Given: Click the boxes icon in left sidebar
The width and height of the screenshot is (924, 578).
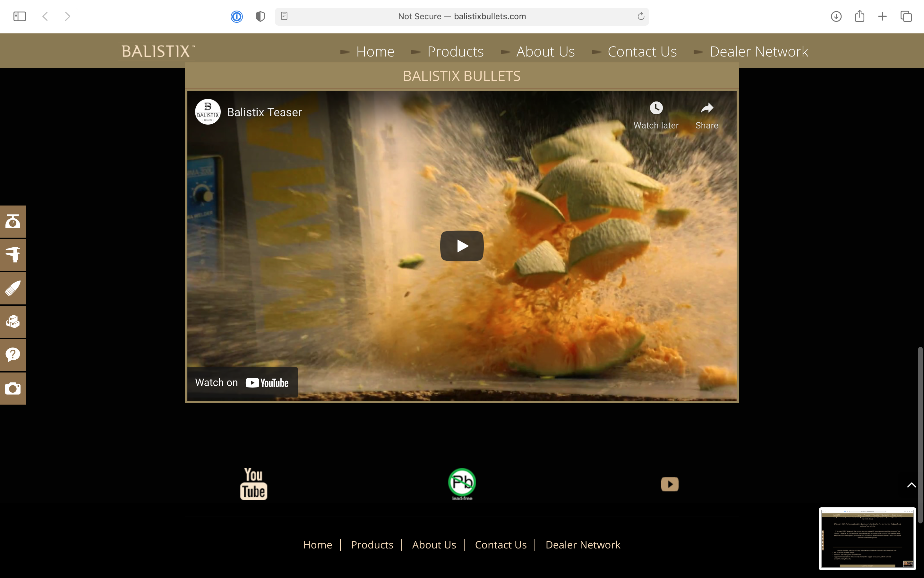Looking at the screenshot, I should 13,321.
